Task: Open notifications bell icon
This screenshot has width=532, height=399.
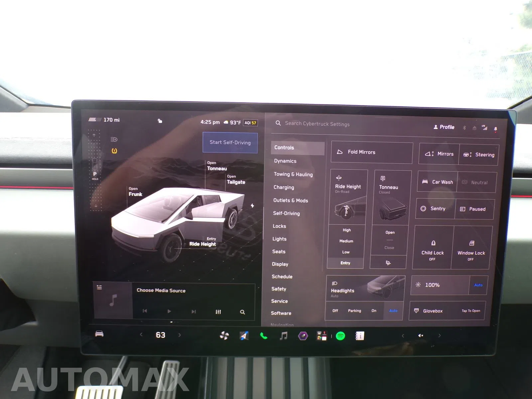Action: click(x=495, y=129)
